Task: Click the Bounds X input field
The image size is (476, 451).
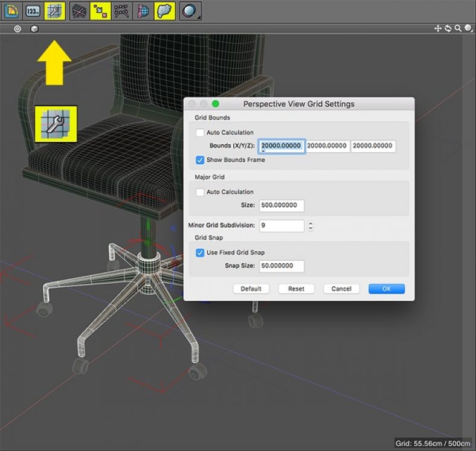Action: click(x=281, y=146)
